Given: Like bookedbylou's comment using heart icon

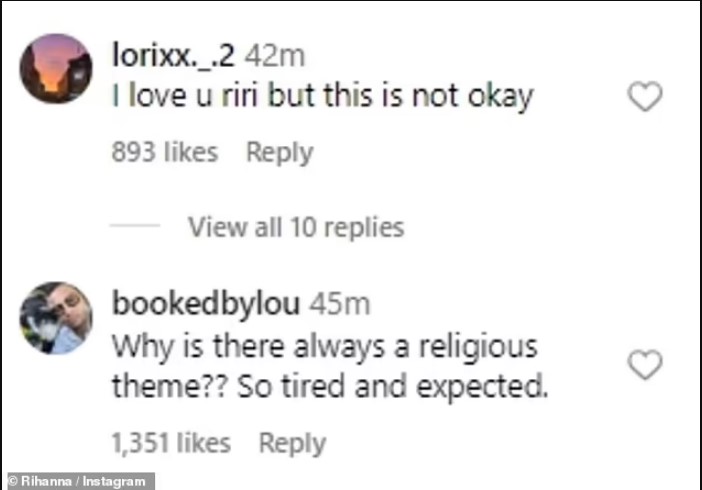Looking at the screenshot, I should (x=645, y=365).
